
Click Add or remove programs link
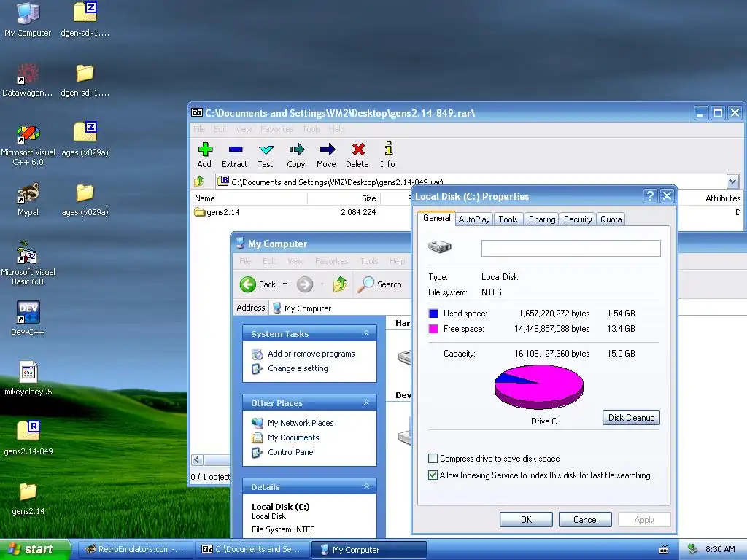coord(311,354)
